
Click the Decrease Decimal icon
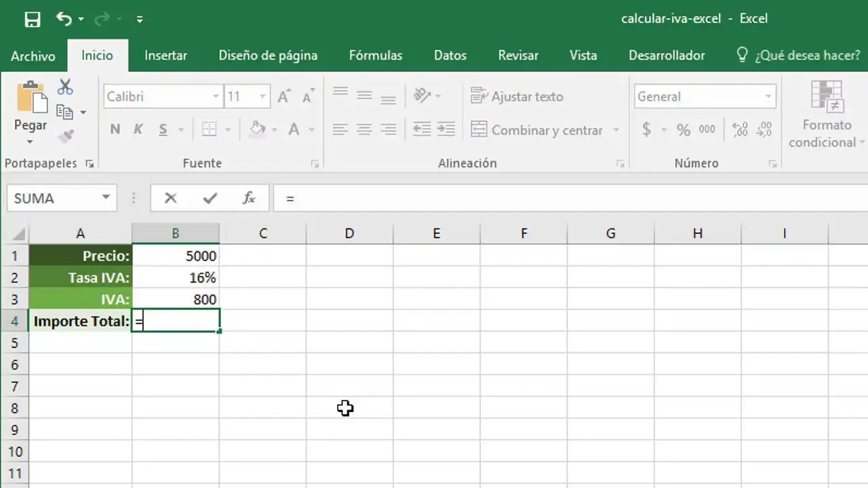[764, 129]
